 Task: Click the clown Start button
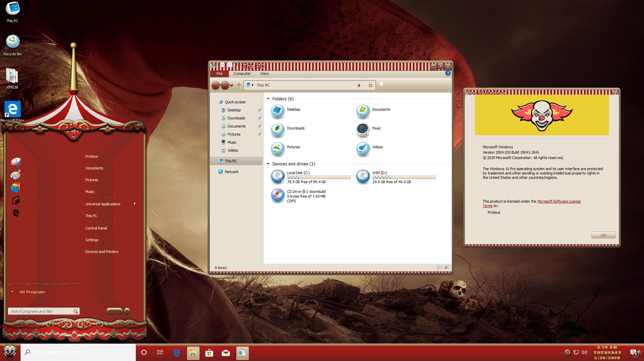coord(10,353)
